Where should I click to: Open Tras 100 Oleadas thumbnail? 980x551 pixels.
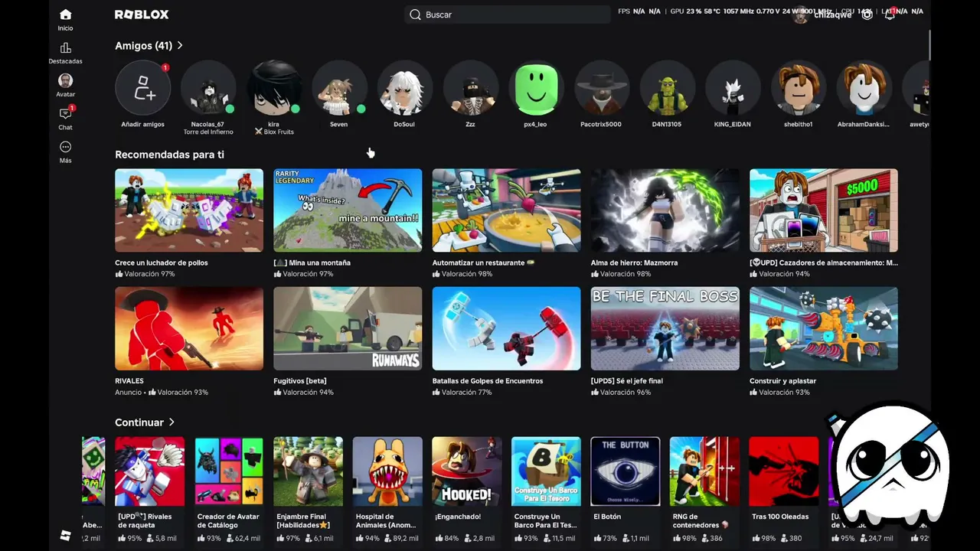[x=784, y=471]
